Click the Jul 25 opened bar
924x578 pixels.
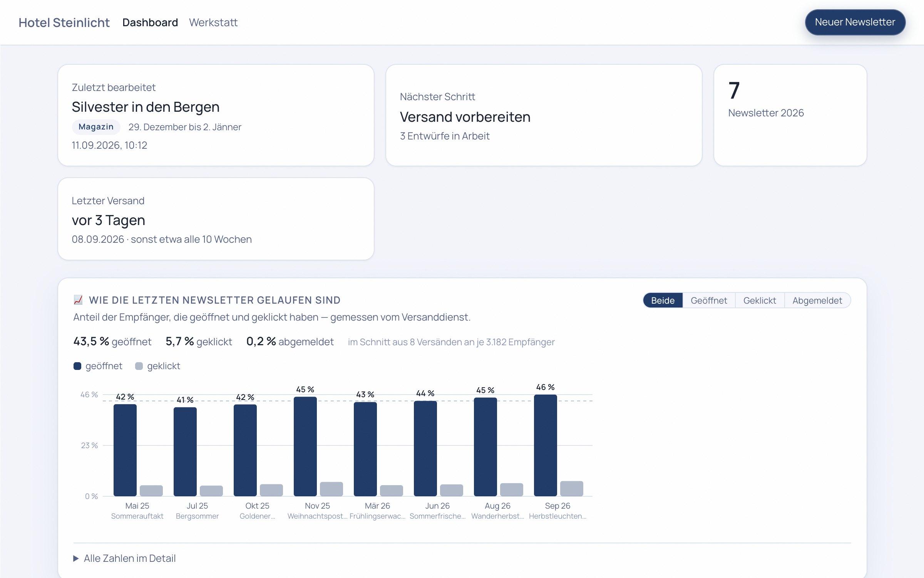point(185,452)
